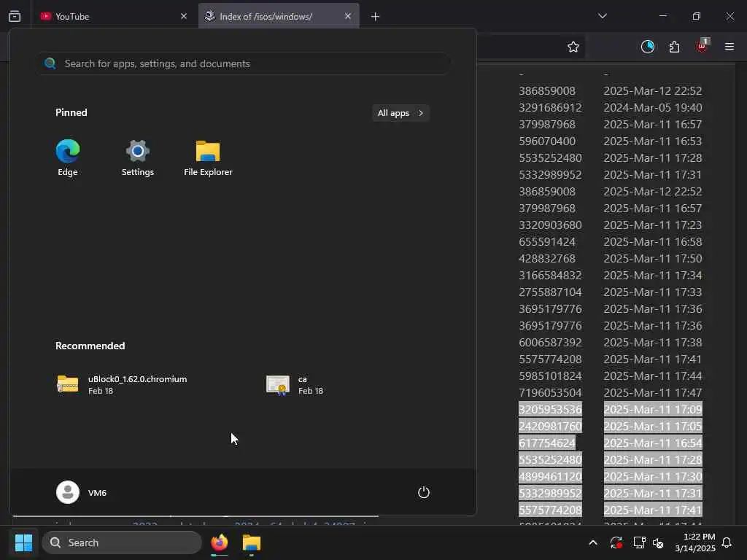Click file size 3320903680

click(x=550, y=225)
